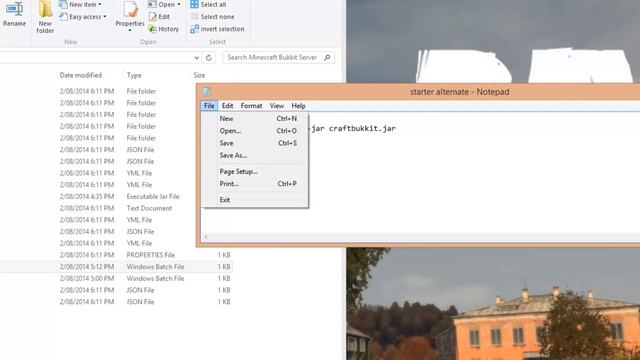The height and width of the screenshot is (360, 640).
Task: Click the craftbukkit.jar text in Notepad
Action: pos(362,128)
